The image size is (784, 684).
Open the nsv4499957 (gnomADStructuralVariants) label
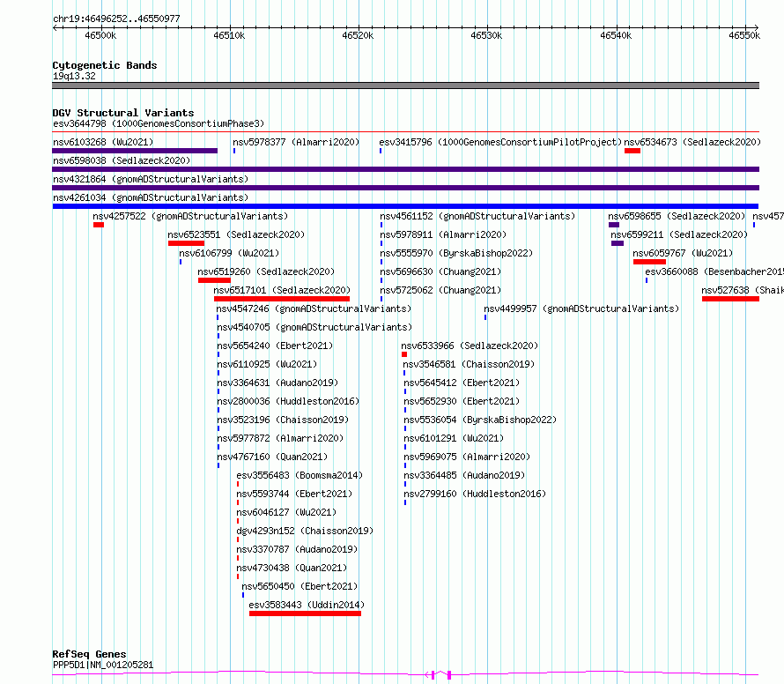(581, 309)
